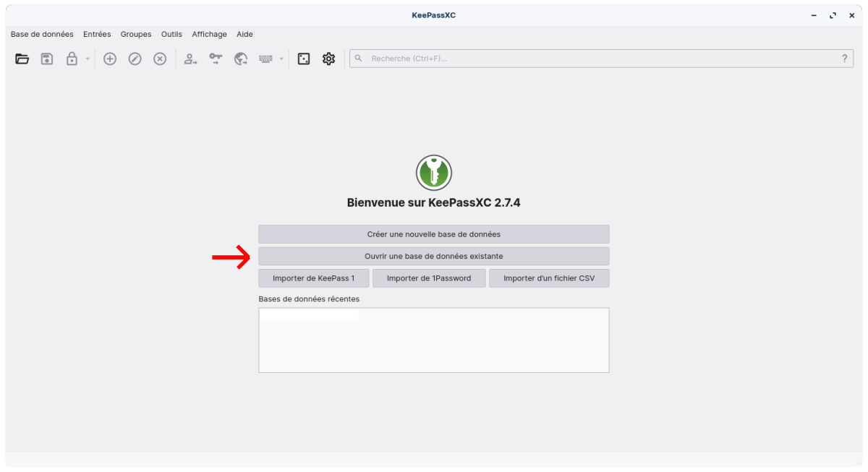Copy username with the person icon
Viewport: 868px width, 472px height.
point(190,59)
